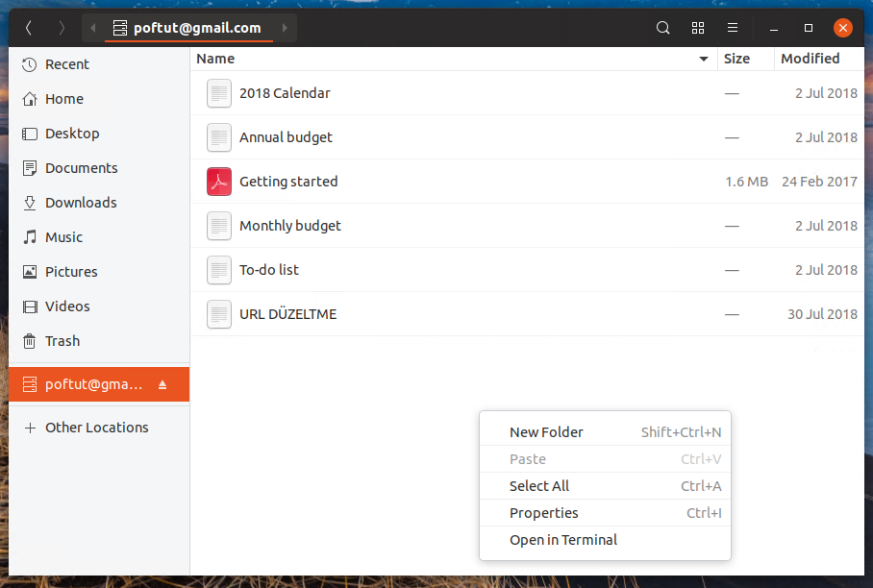The image size is (873, 588).
Task: Click the Trash bin icon
Action: pos(30,341)
